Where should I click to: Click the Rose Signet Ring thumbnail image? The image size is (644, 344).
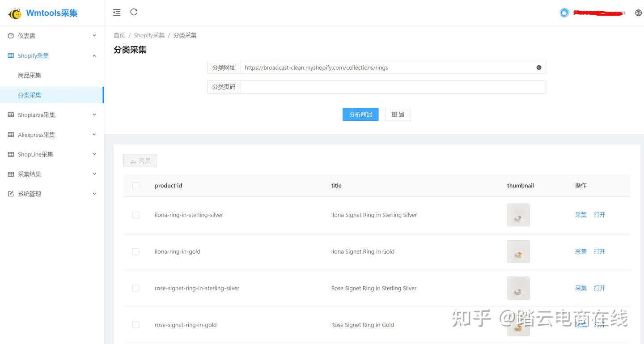(x=518, y=288)
